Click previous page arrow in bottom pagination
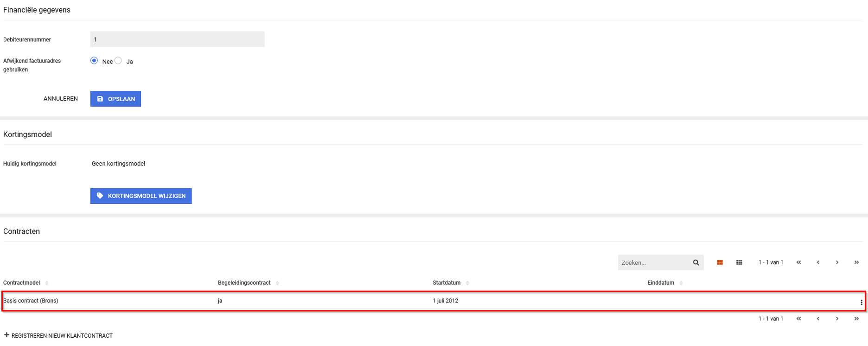Screen dimensions: 868x346 pyautogui.click(x=818, y=319)
